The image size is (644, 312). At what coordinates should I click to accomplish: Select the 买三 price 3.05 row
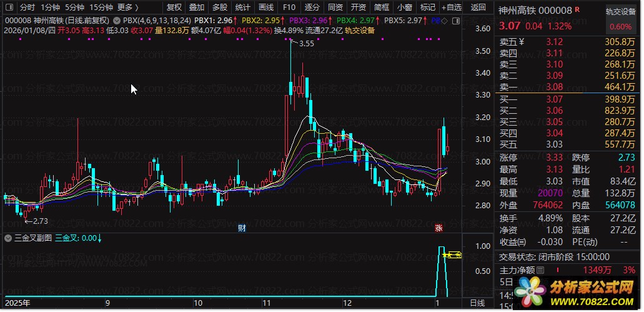click(x=568, y=122)
